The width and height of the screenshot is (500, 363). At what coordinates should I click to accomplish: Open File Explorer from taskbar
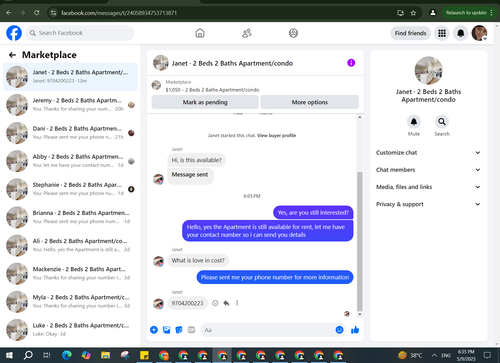coord(105,355)
